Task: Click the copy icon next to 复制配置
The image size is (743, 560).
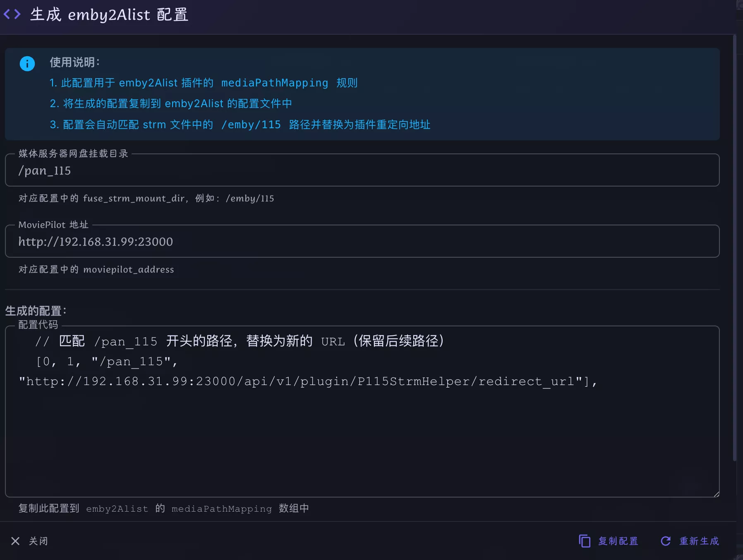Action: tap(584, 541)
